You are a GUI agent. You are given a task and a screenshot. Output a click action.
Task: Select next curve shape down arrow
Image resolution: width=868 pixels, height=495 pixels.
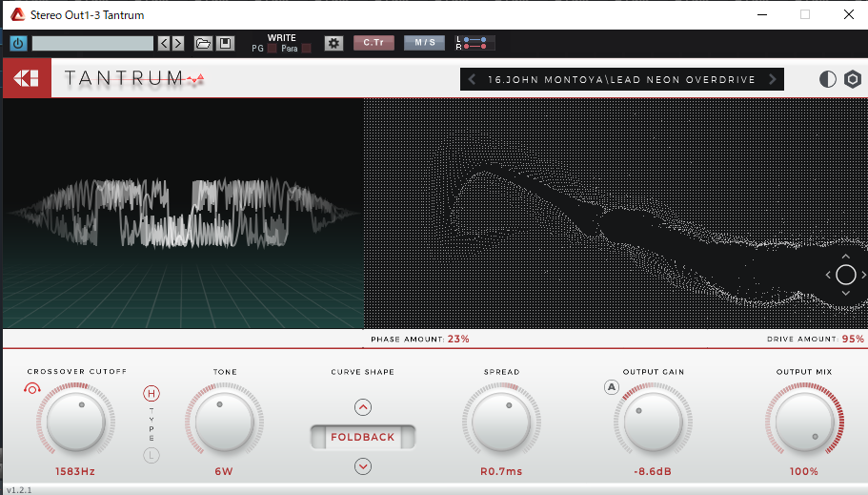363,466
